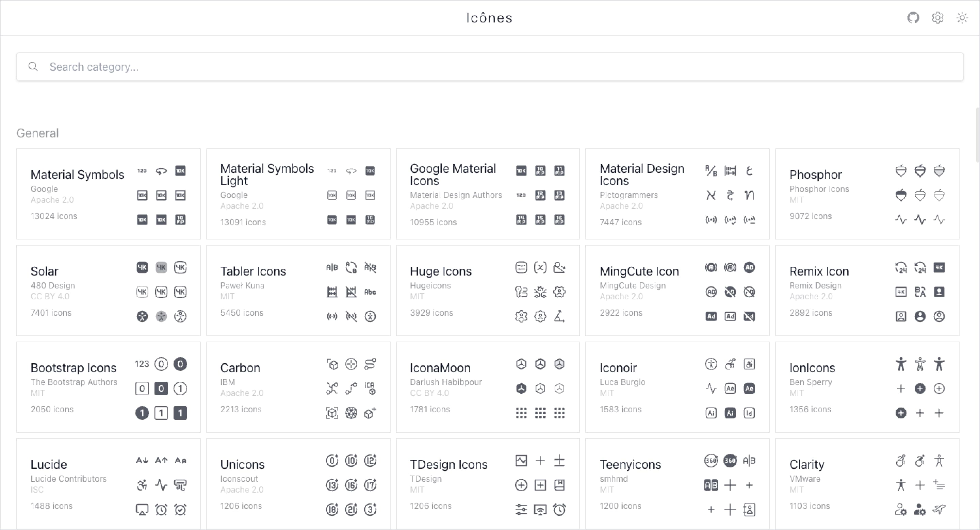Image resolution: width=980 pixels, height=530 pixels.
Task: Click the search magnifier icon
Action: tap(33, 67)
